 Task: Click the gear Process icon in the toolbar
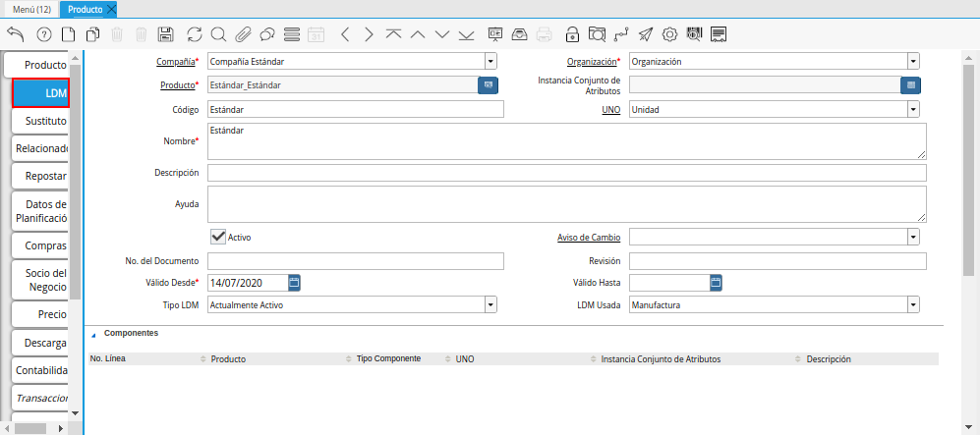click(x=669, y=34)
